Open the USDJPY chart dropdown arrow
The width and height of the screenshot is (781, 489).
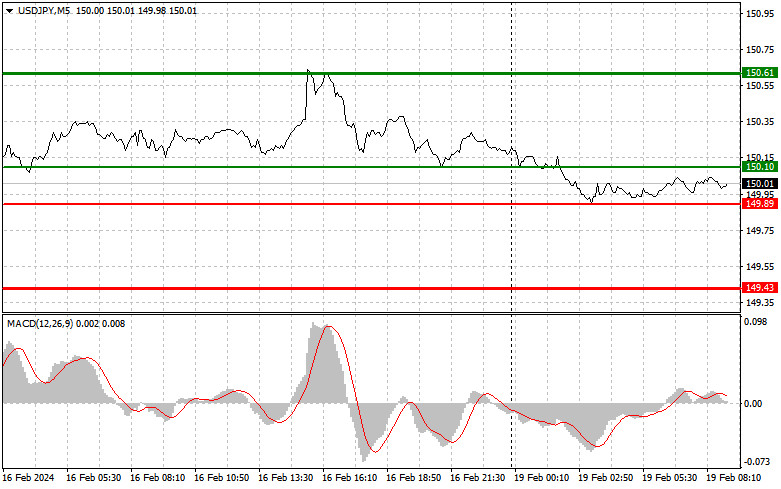9,11
